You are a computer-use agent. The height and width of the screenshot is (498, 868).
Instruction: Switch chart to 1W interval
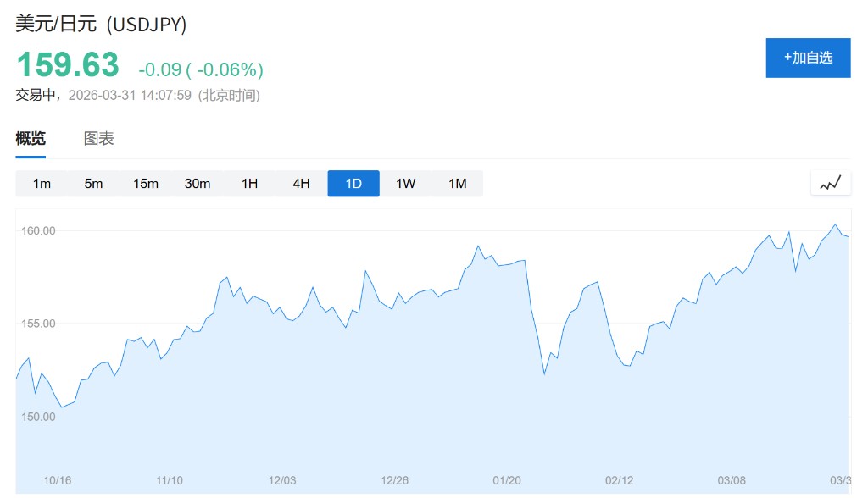coord(405,184)
